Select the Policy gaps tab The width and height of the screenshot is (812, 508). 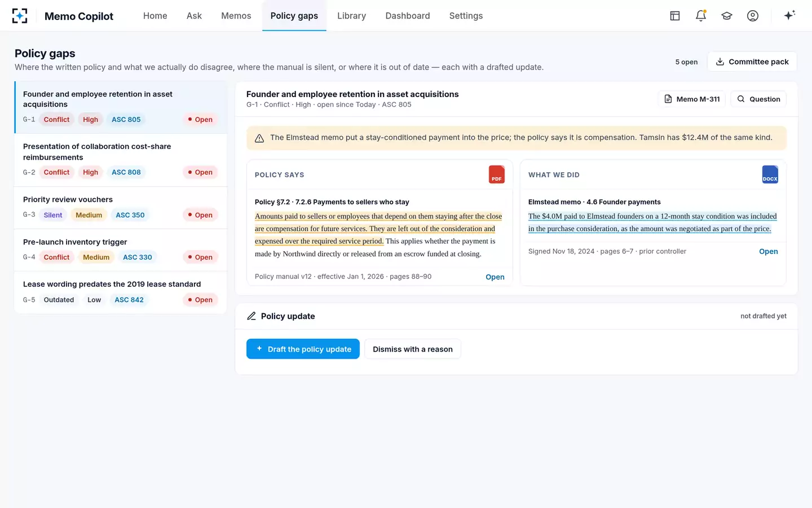click(294, 16)
